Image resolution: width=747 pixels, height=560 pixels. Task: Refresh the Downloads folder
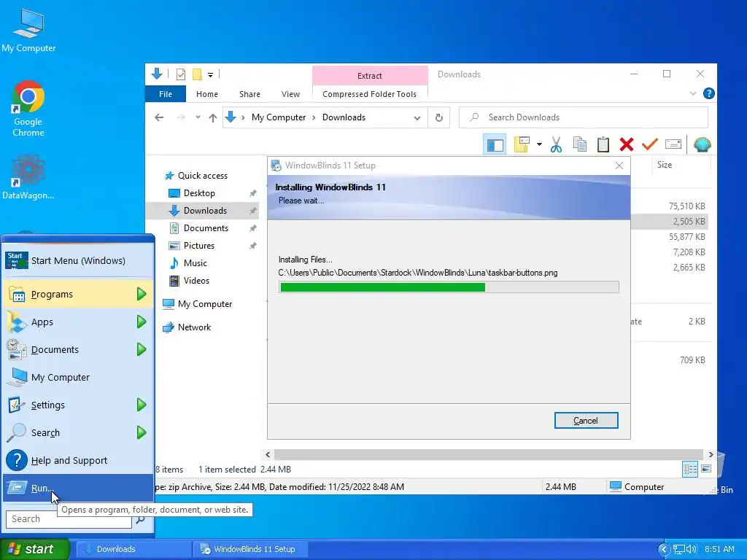pyautogui.click(x=438, y=117)
